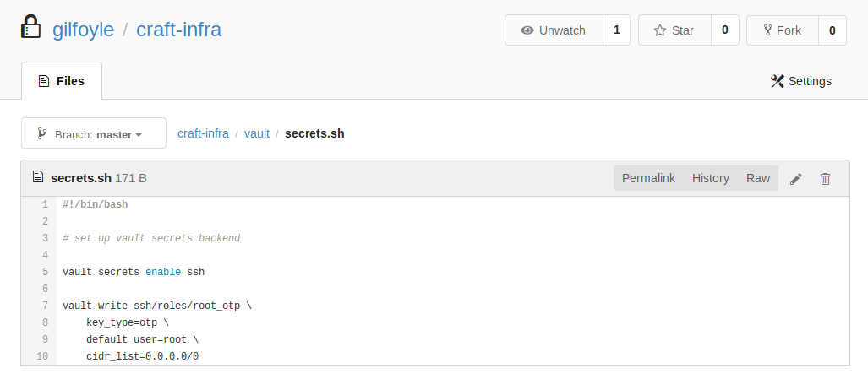Navigate to the vault folder breadcrumb
Image resolution: width=868 pixels, height=379 pixels.
click(x=257, y=133)
